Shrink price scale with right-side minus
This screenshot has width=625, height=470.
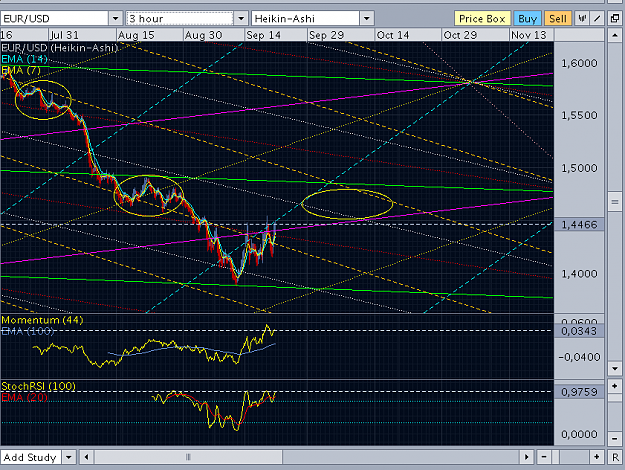[x=615, y=439]
